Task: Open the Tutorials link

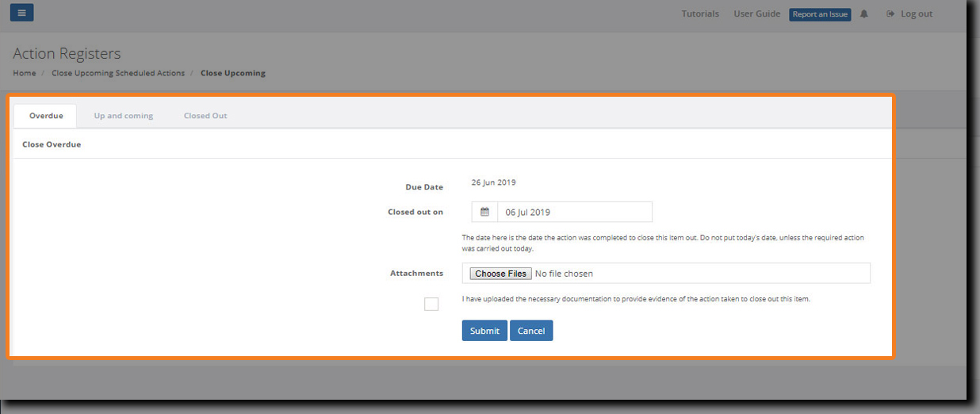Action: [x=700, y=14]
